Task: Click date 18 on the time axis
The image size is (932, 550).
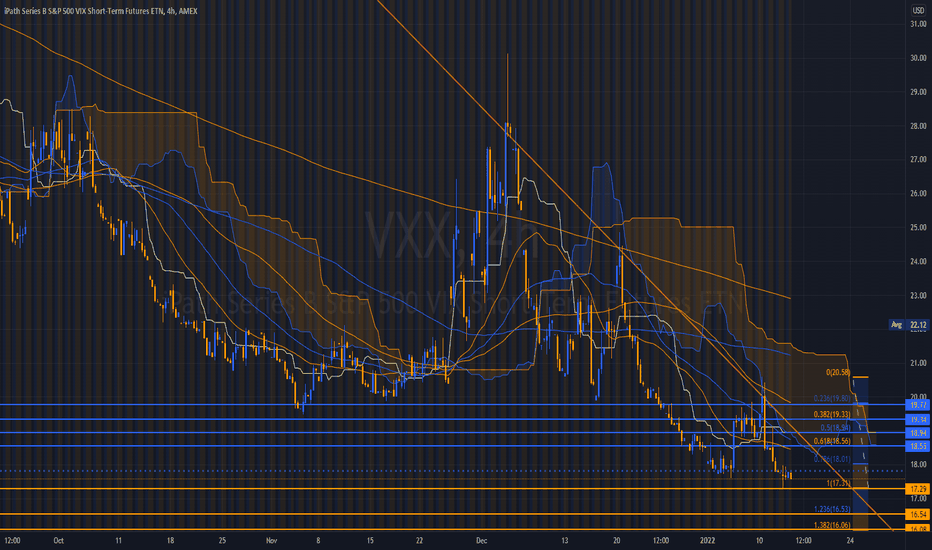Action: [170, 540]
